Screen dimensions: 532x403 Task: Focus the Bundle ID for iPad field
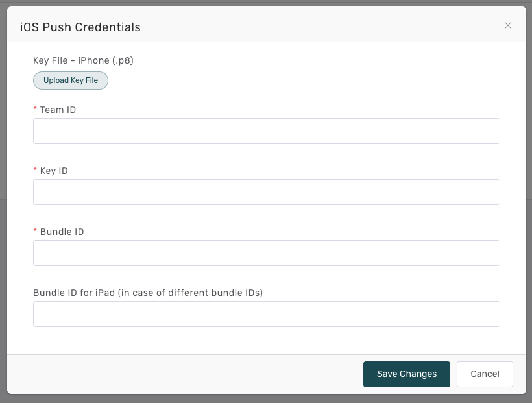coord(266,314)
